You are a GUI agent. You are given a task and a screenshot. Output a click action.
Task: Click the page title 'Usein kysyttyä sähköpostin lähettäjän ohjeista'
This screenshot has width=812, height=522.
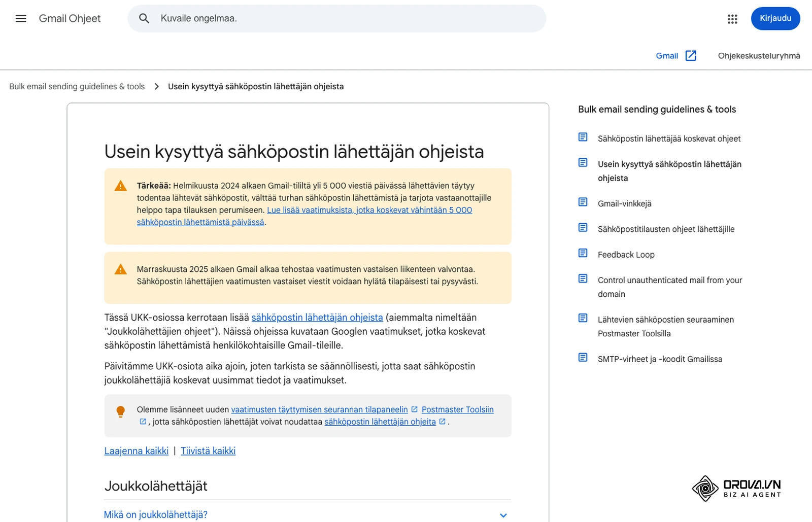[x=294, y=152]
